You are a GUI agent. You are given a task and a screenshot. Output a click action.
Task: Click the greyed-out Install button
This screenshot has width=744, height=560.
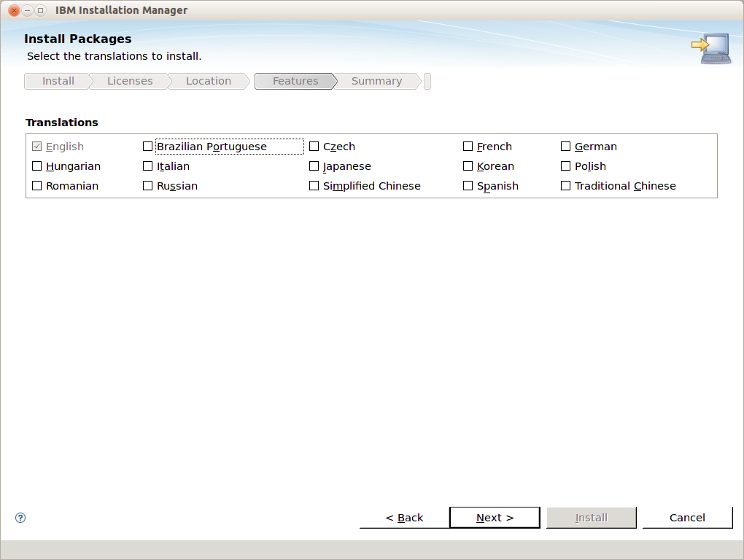(592, 518)
